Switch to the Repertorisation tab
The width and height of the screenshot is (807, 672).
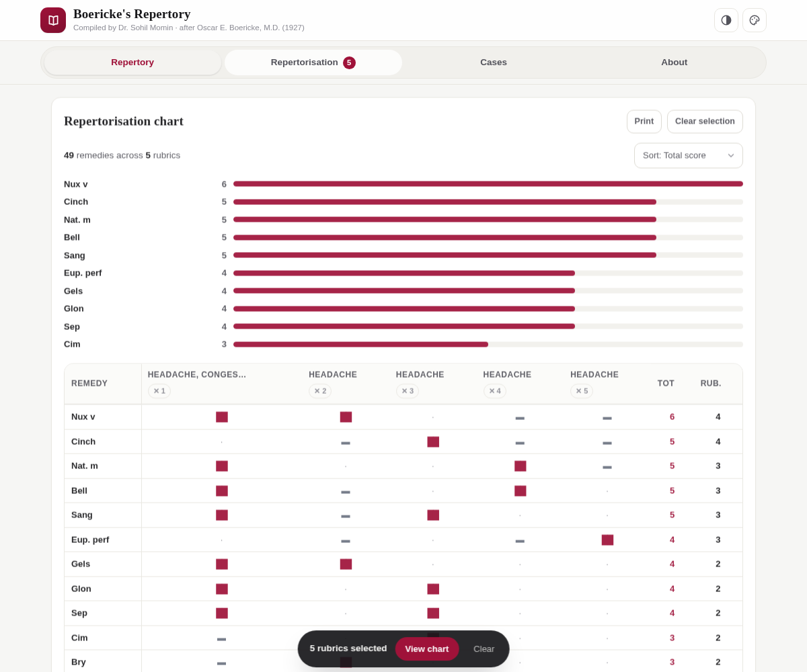[313, 62]
